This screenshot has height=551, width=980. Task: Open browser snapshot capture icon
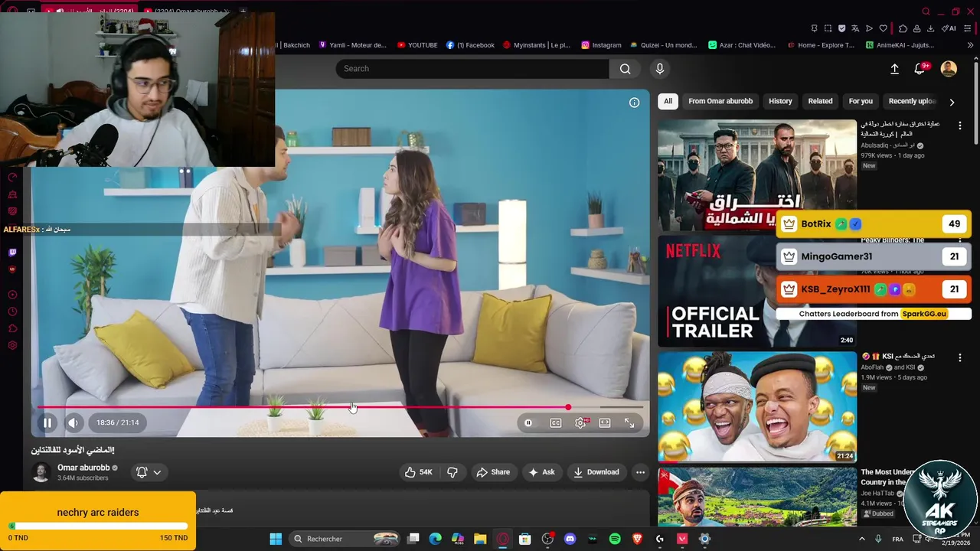click(828, 28)
